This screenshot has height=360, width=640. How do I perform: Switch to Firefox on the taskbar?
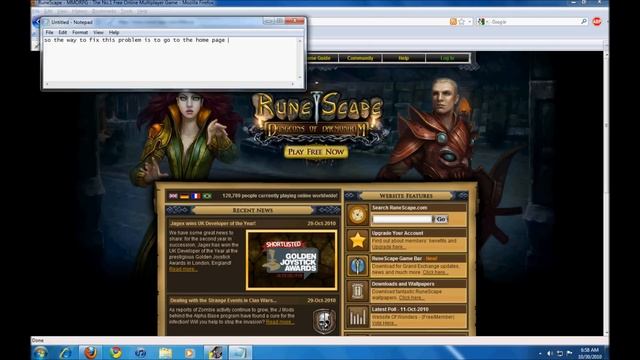(90, 353)
